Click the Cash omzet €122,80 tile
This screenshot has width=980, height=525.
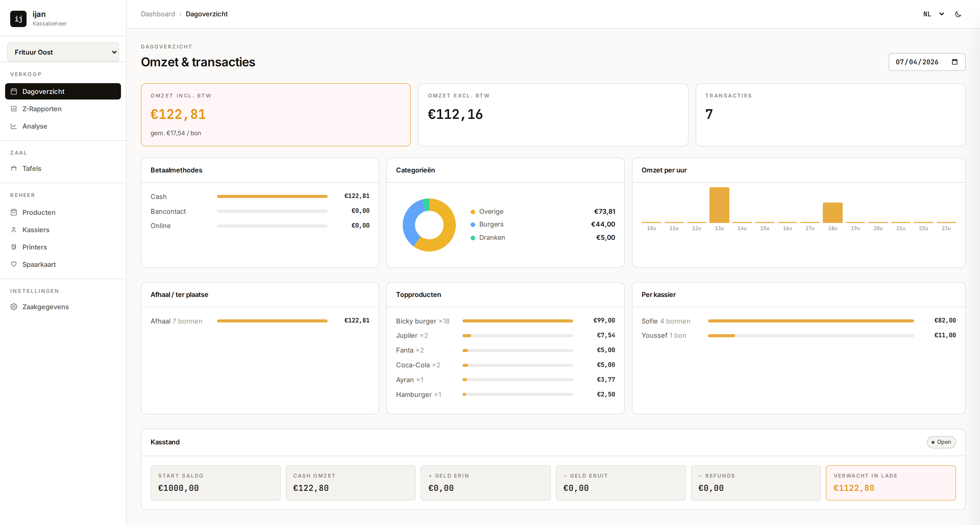tap(351, 483)
